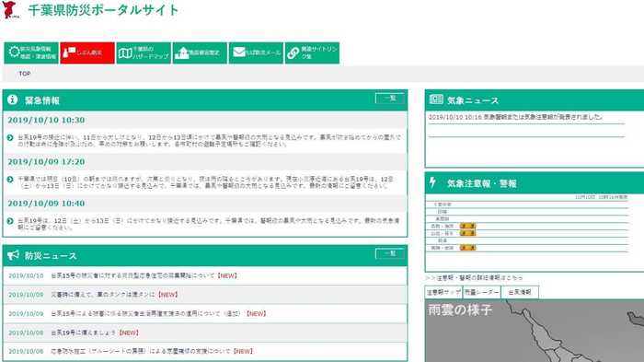Select the 注意報マップ map tab
The width and height of the screenshot is (644, 362).
[443, 292]
